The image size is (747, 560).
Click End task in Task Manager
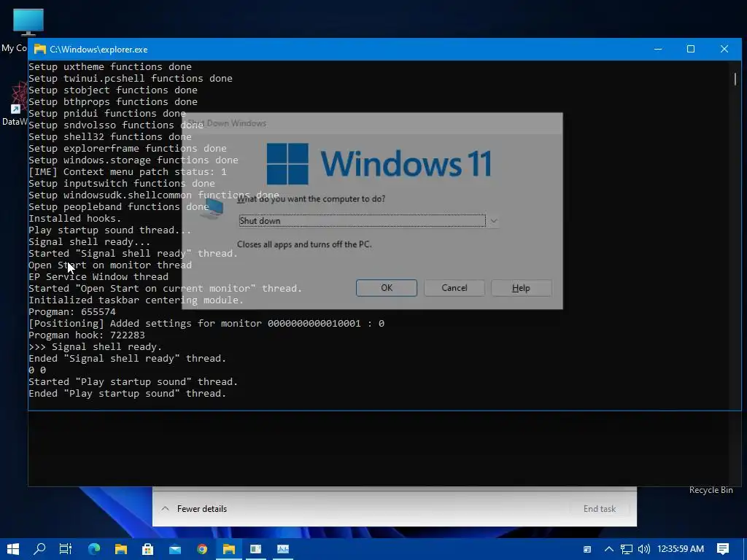(600, 508)
